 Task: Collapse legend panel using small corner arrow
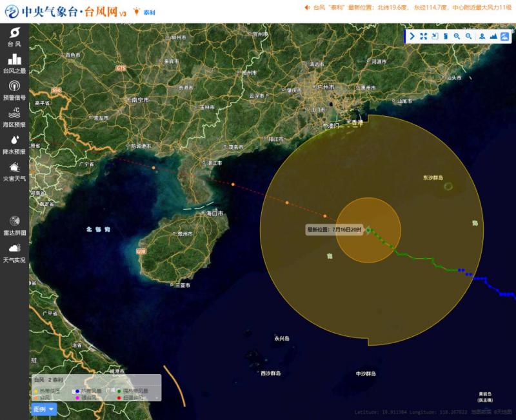point(157,398)
